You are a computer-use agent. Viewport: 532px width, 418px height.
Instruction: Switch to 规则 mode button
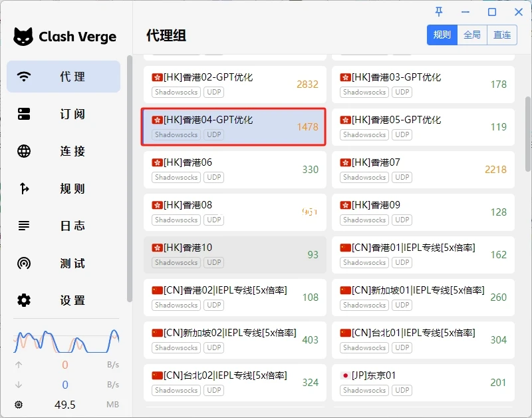tap(442, 35)
